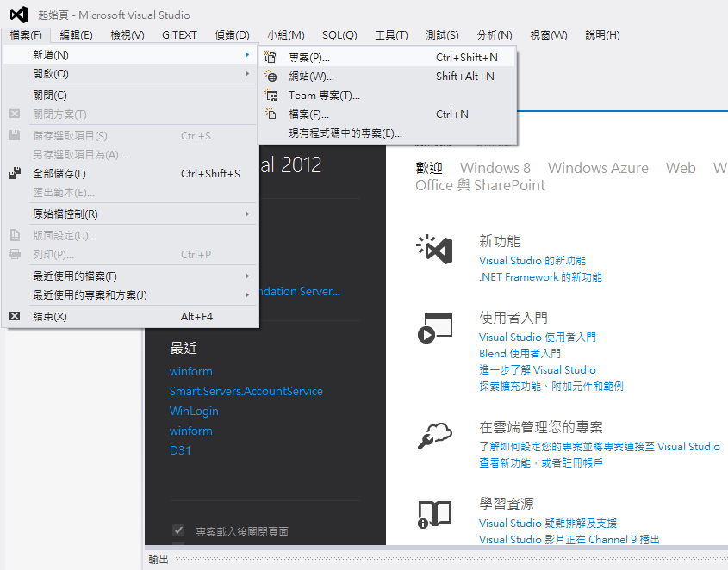Switch to the Windows 8 tab

tap(495, 168)
